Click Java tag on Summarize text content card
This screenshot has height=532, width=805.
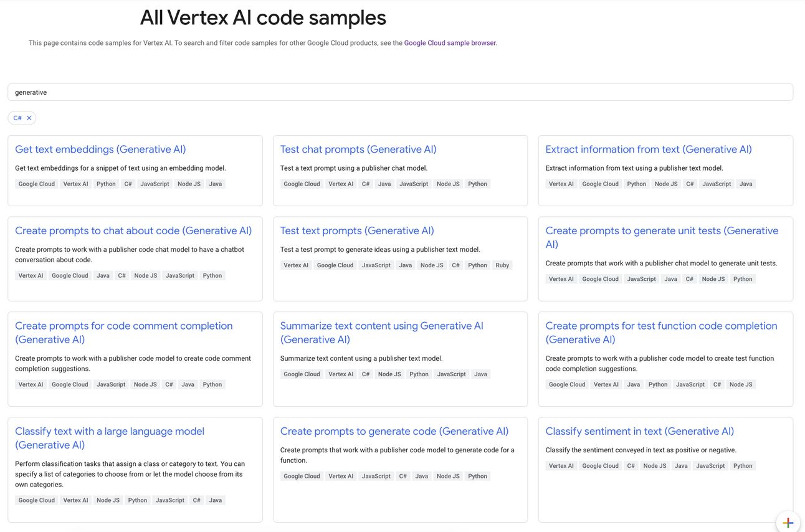[480, 374]
